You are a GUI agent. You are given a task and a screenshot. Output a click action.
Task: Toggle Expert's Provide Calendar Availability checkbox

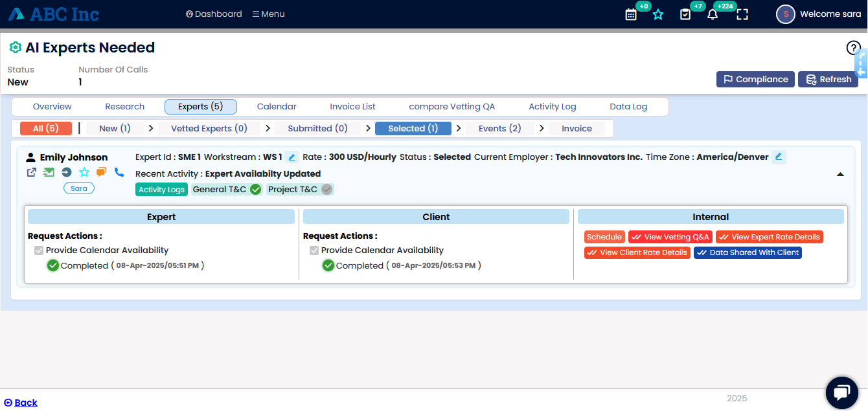[39, 250]
